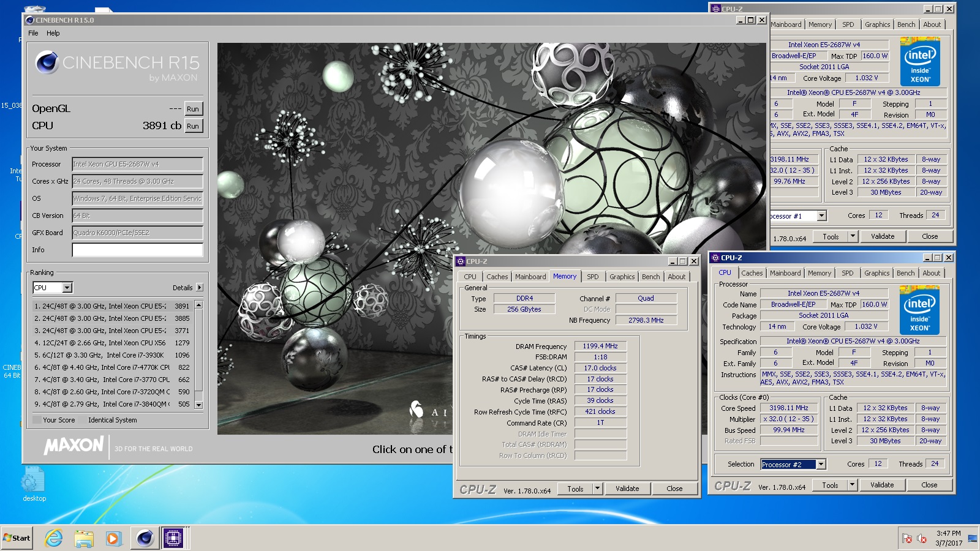Screen dimensions: 980x551
Task: Open Graphics tab in Processor #1 CPU-Z window
Action: coord(878,24)
